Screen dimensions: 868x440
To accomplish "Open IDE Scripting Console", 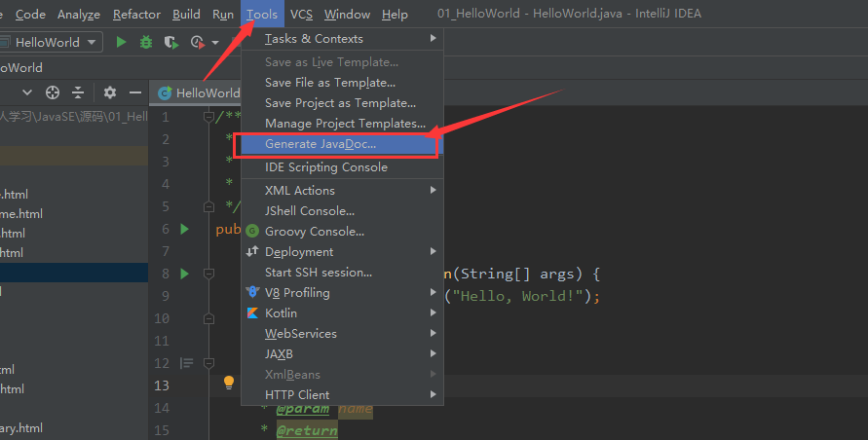I will (x=342, y=167).
